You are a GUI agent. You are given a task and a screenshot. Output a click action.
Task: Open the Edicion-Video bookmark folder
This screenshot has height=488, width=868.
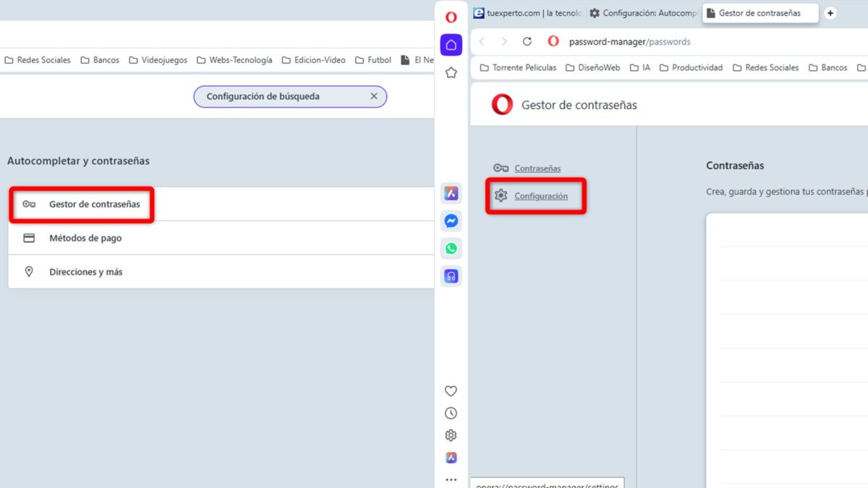tap(314, 60)
